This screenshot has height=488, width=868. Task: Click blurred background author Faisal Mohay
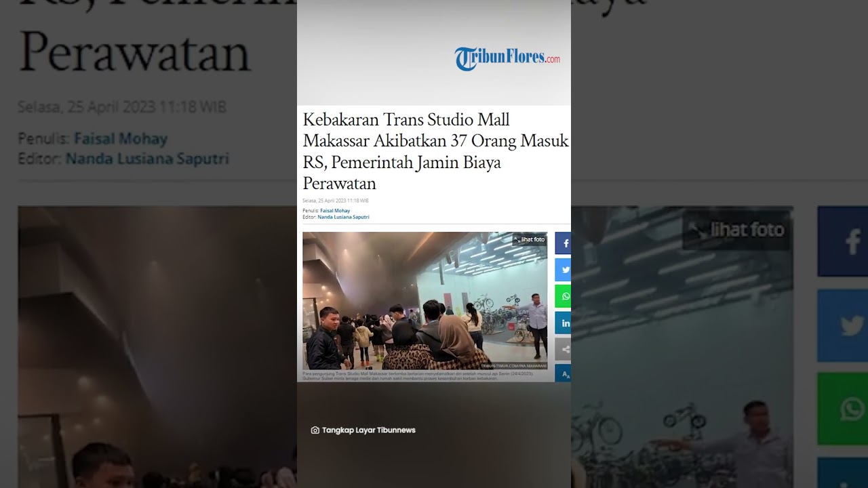tap(121, 139)
